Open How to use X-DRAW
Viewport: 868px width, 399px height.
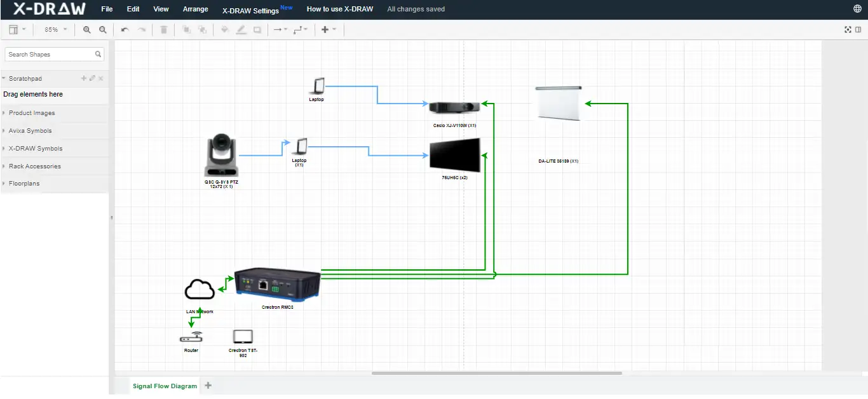(x=339, y=9)
